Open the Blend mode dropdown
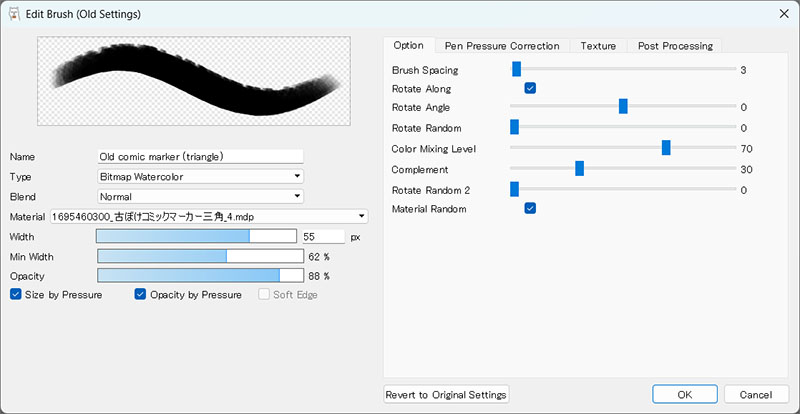 201,197
